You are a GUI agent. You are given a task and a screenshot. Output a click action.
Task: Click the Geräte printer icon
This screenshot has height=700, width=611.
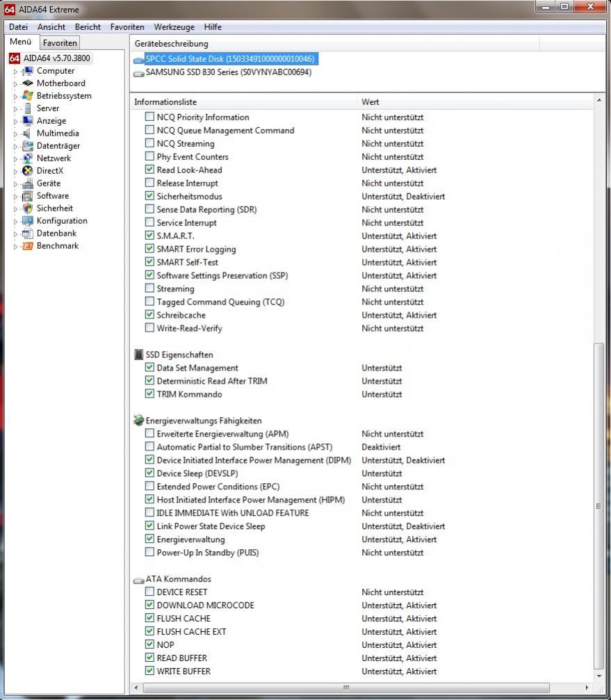pyautogui.click(x=28, y=184)
